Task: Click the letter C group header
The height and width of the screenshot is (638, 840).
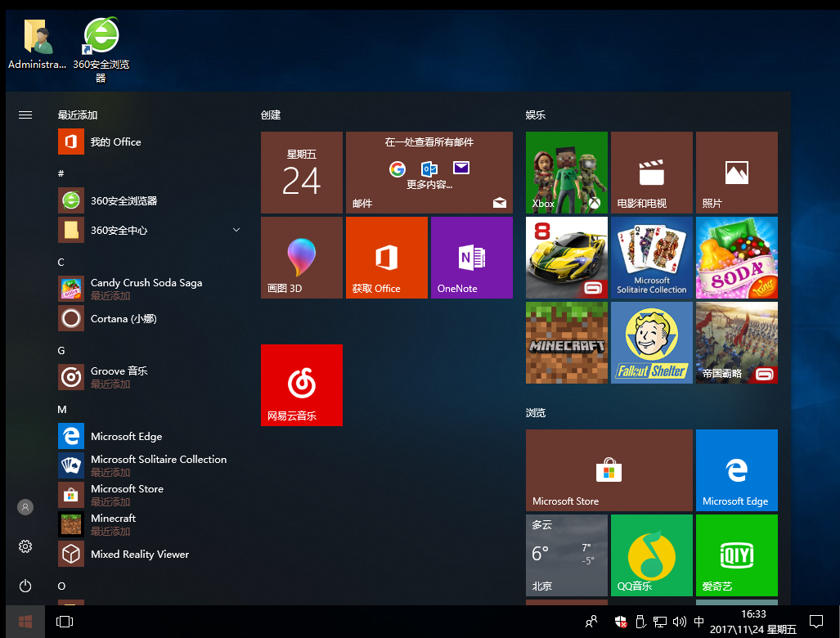Action: (61, 262)
